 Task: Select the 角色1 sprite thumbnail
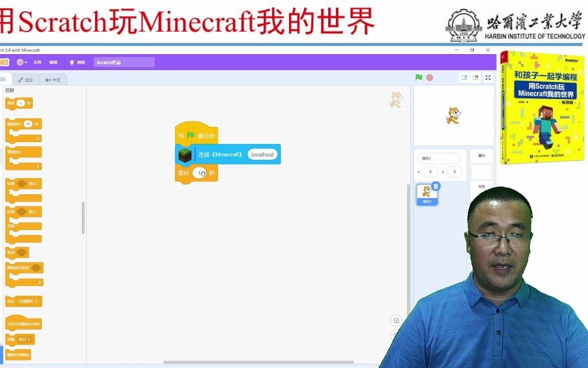[x=427, y=194]
